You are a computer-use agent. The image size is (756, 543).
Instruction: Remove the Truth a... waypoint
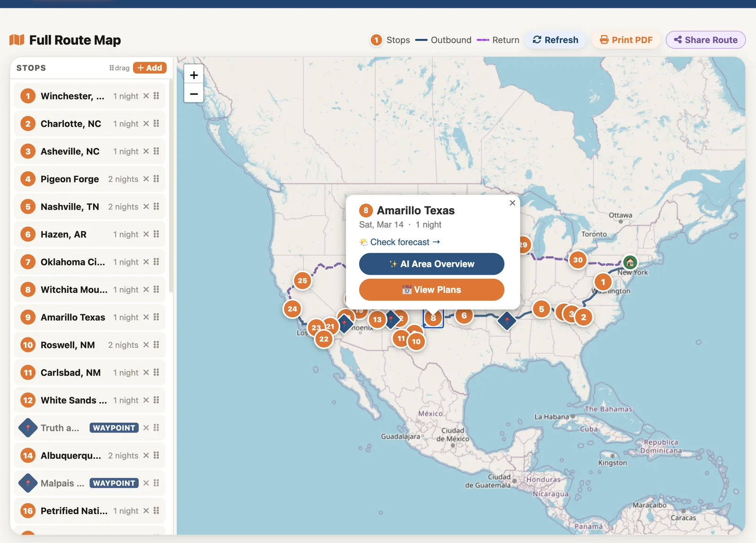point(146,428)
